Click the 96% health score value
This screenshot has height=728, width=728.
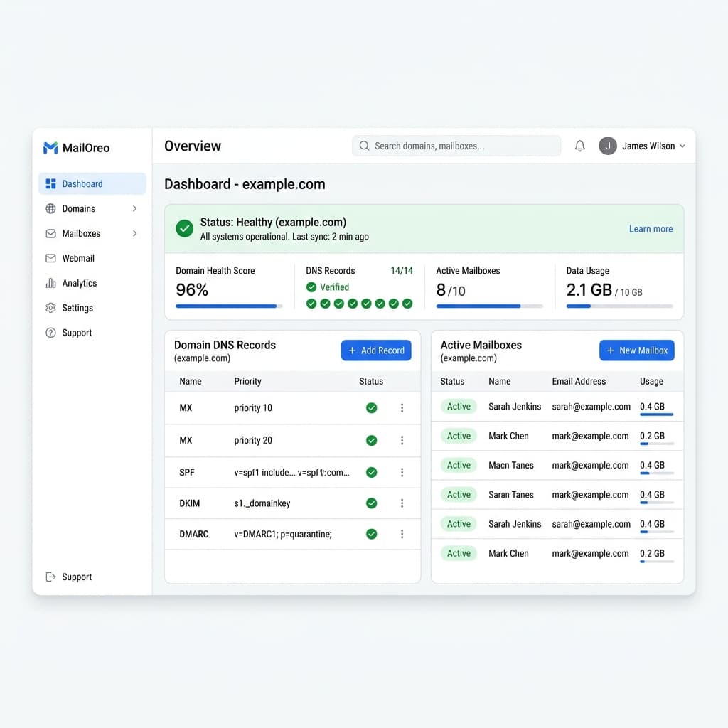coord(192,290)
